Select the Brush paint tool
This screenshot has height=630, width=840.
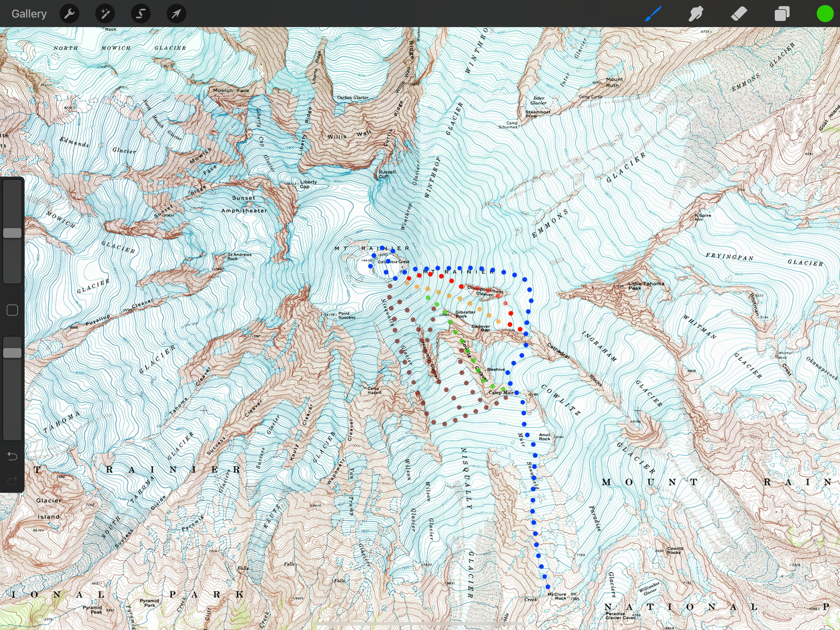[653, 14]
